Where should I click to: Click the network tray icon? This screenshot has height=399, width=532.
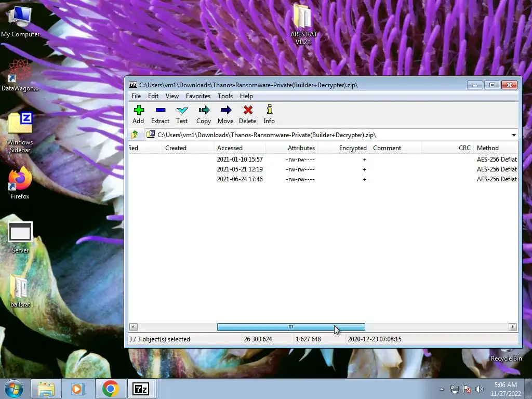coord(454,389)
